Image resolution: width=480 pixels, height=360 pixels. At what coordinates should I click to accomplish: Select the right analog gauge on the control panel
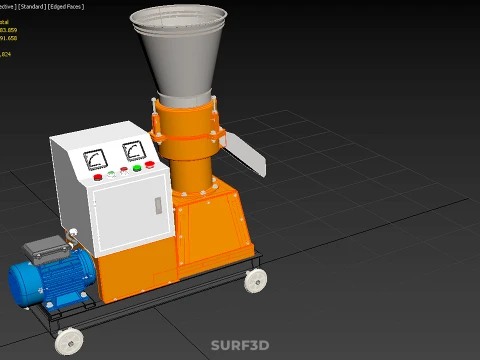[x=134, y=152]
